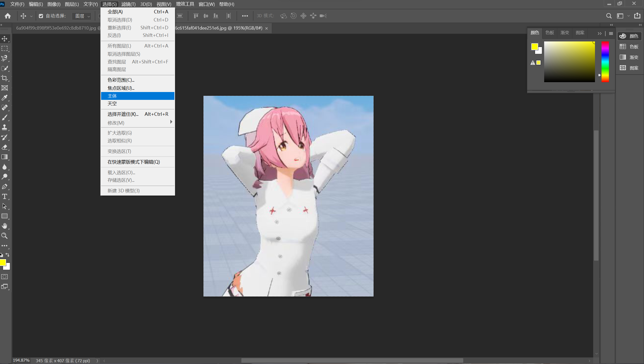The image size is (644, 364).
Task: Select the Brush tool
Action: [5, 117]
